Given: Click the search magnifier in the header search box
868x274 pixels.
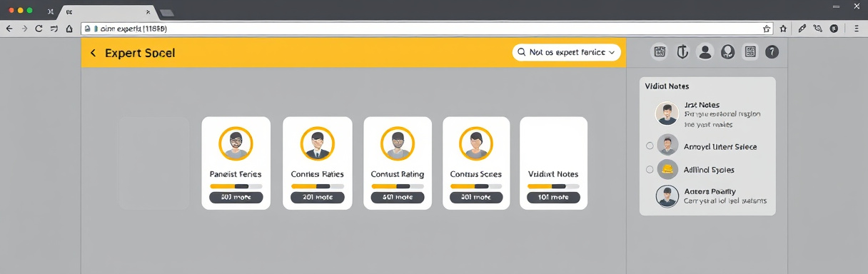Looking at the screenshot, I should click(x=522, y=52).
